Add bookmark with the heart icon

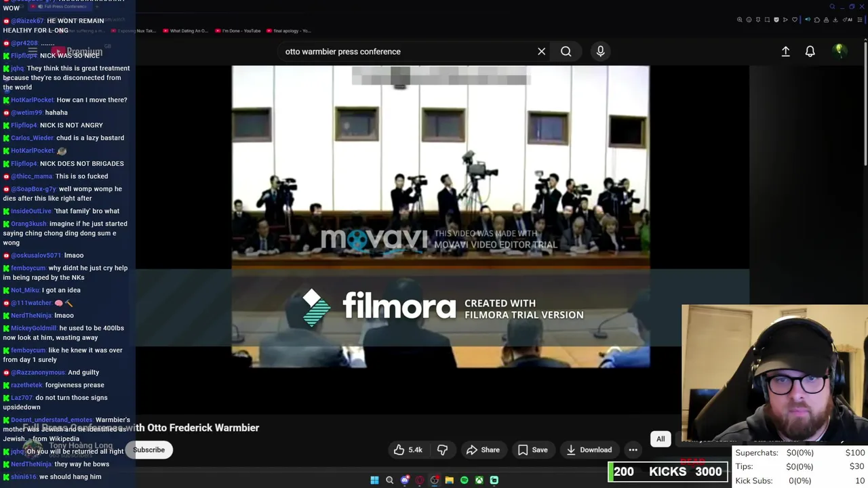point(795,20)
